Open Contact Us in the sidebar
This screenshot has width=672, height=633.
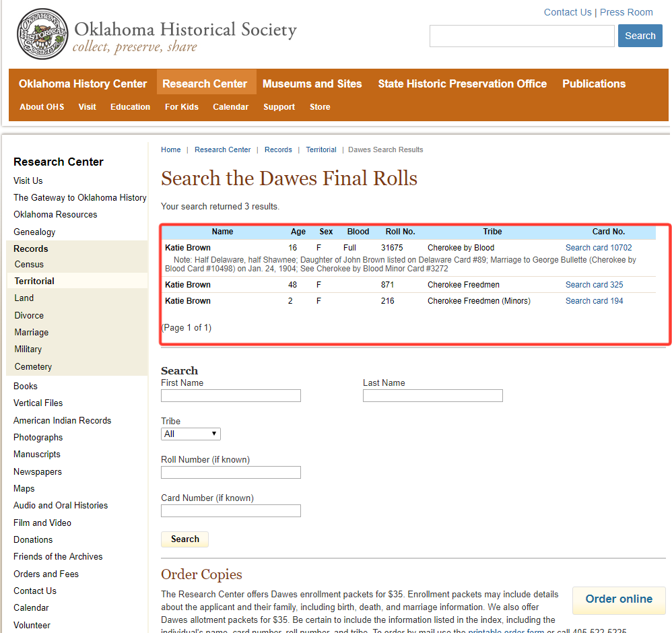pyautogui.click(x=35, y=591)
